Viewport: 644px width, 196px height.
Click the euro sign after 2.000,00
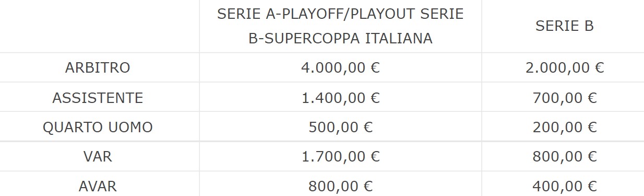[599, 68]
